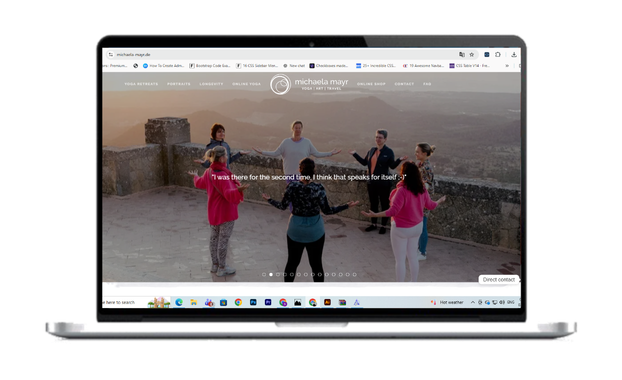
Task: Open the Contact menu item
Action: coord(404,84)
